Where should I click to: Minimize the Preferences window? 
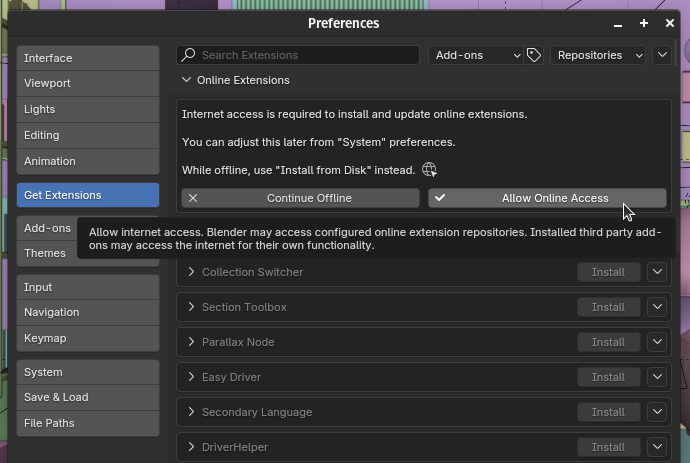point(618,24)
